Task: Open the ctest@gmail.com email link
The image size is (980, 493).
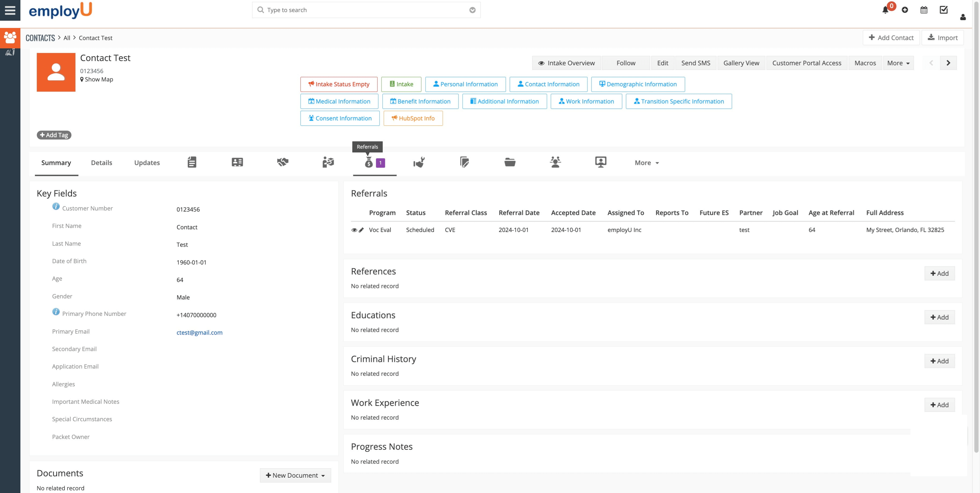Action: point(199,332)
